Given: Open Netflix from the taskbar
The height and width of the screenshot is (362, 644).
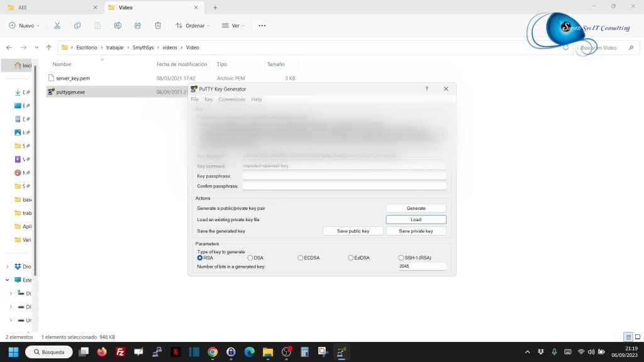Looking at the screenshot, I should pyautogui.click(x=176, y=352).
